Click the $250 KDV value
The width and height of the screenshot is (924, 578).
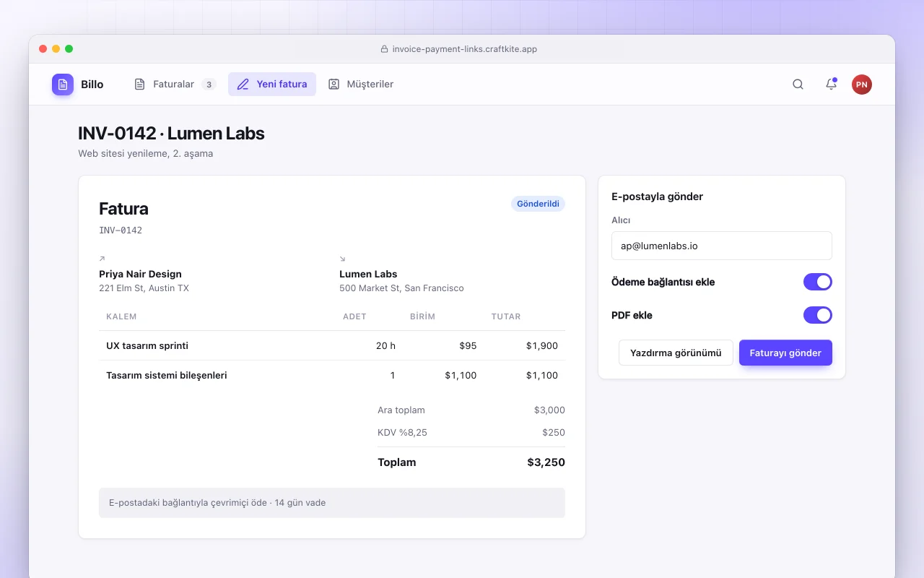pyautogui.click(x=554, y=432)
